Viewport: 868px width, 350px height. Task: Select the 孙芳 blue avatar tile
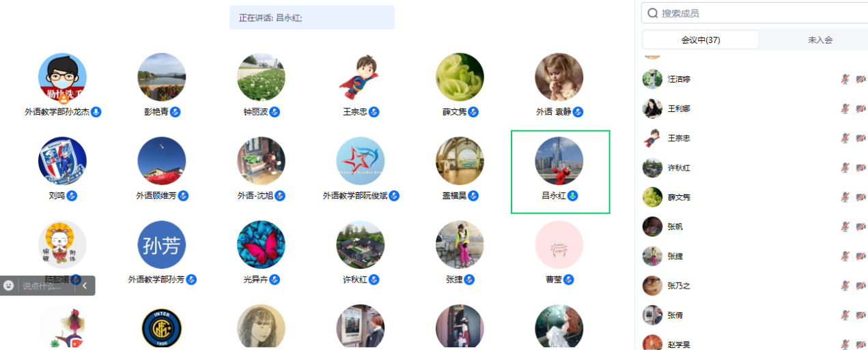162,244
